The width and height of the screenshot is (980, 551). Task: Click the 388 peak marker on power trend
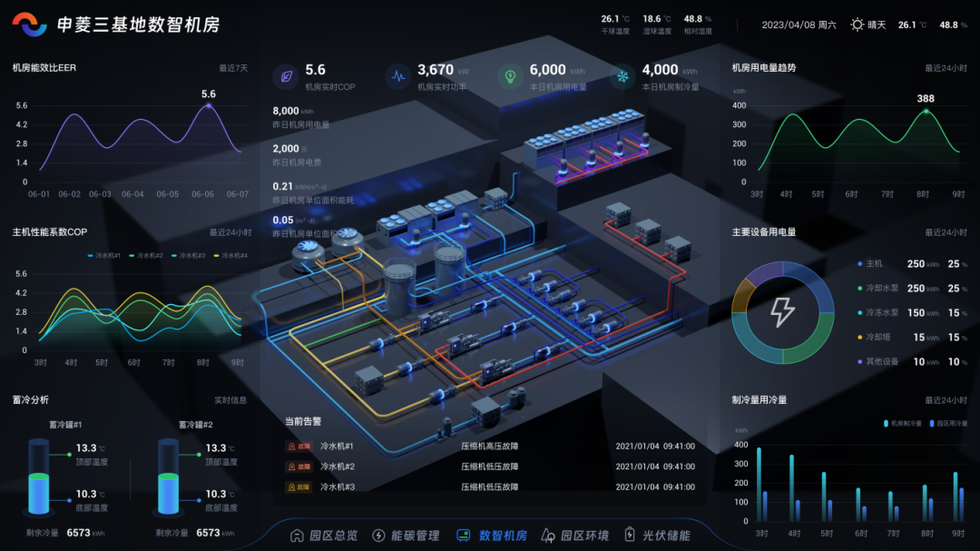[926, 111]
